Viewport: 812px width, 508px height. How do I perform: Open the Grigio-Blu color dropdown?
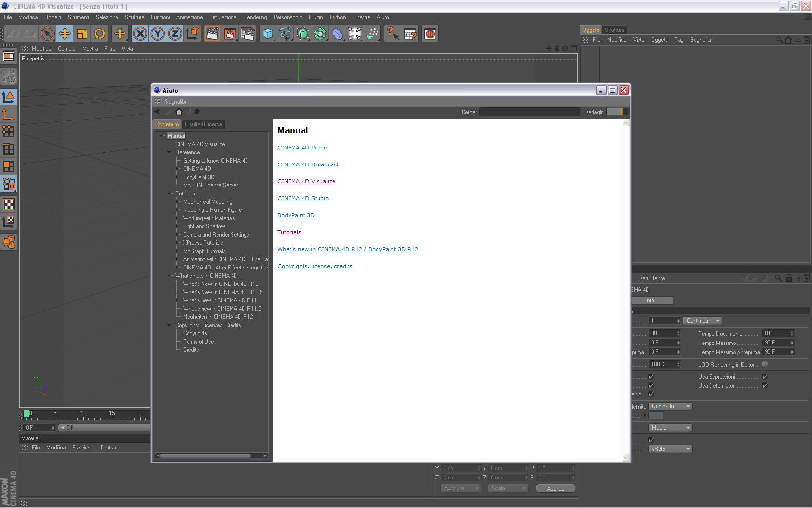pyautogui.click(x=670, y=406)
